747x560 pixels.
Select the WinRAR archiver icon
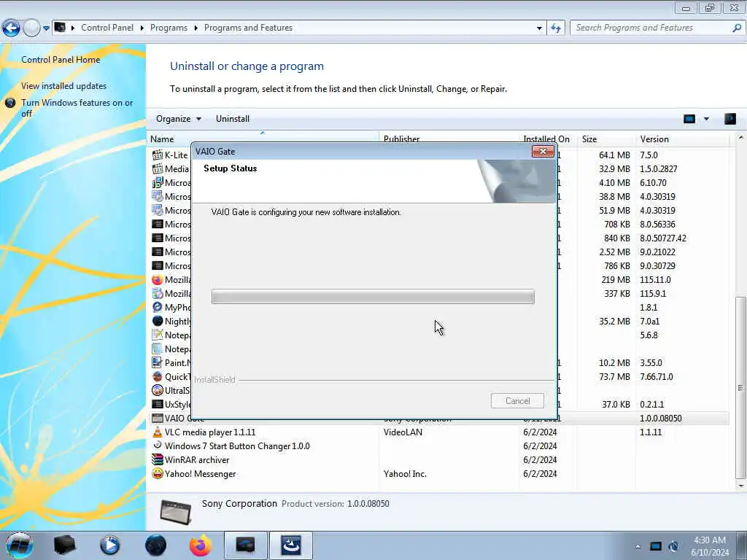coord(158,459)
